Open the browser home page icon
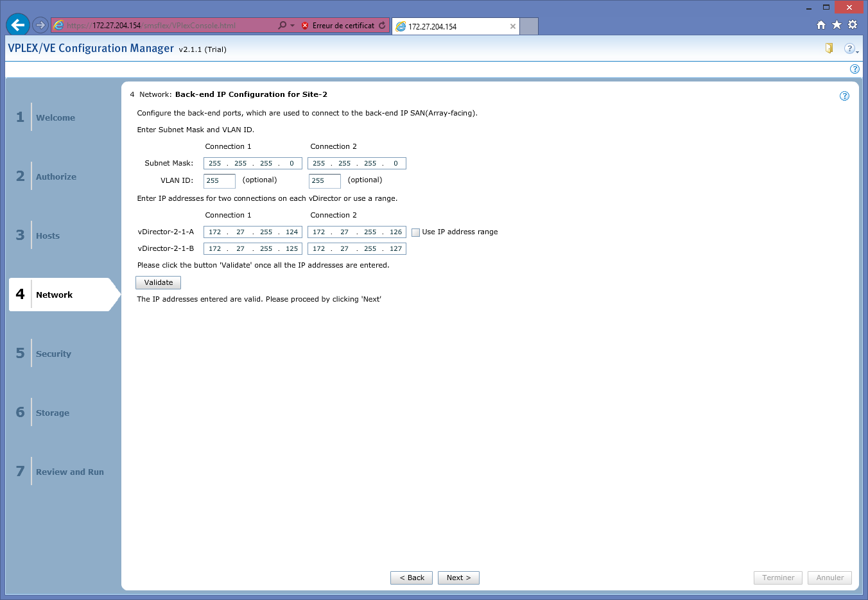868x600 pixels. pos(820,25)
